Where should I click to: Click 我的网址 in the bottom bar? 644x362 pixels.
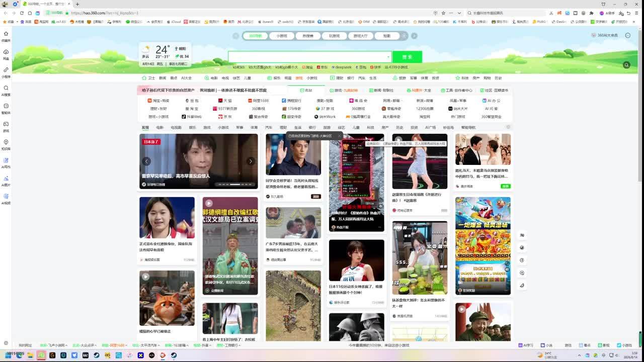point(25,345)
